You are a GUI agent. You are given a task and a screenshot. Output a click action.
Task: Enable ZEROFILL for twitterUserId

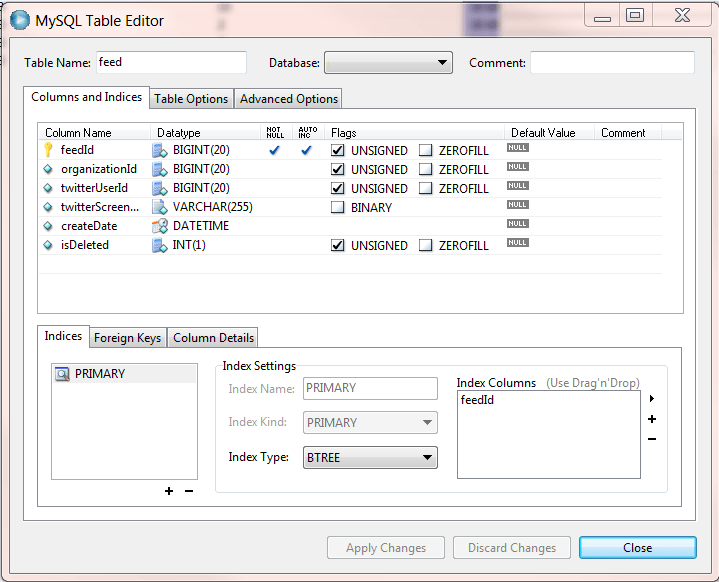tap(426, 188)
